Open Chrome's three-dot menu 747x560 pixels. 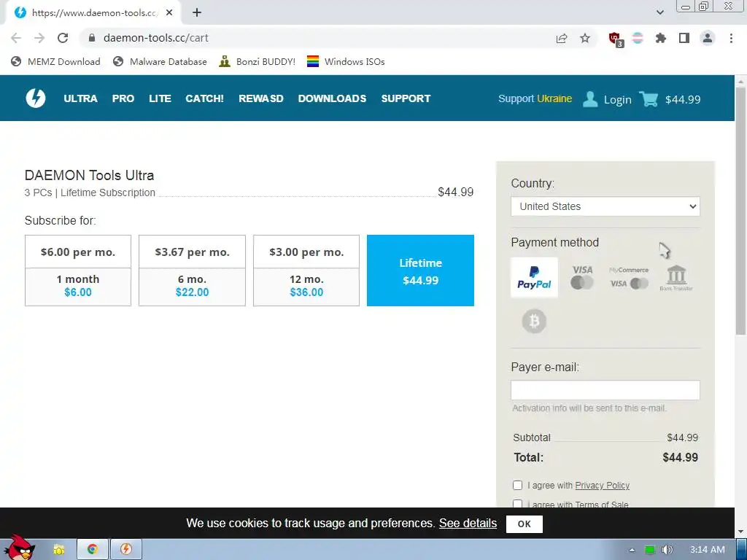pos(731,38)
